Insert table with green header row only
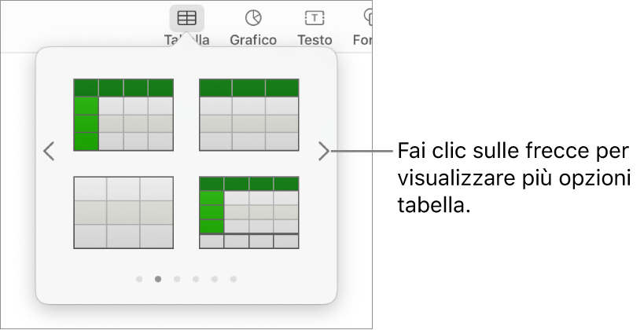This screenshot has height=330, width=644. pos(249,115)
